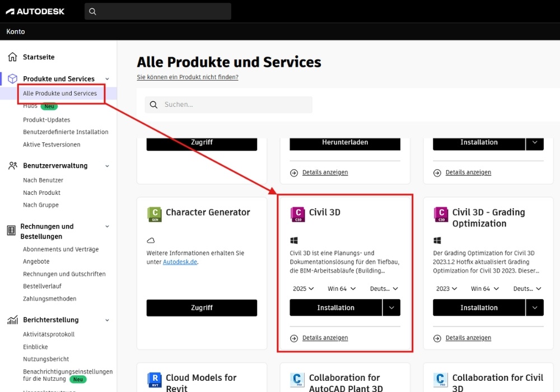Open the Hubs menu item
Screen dimensions: 560x392
tap(30, 106)
